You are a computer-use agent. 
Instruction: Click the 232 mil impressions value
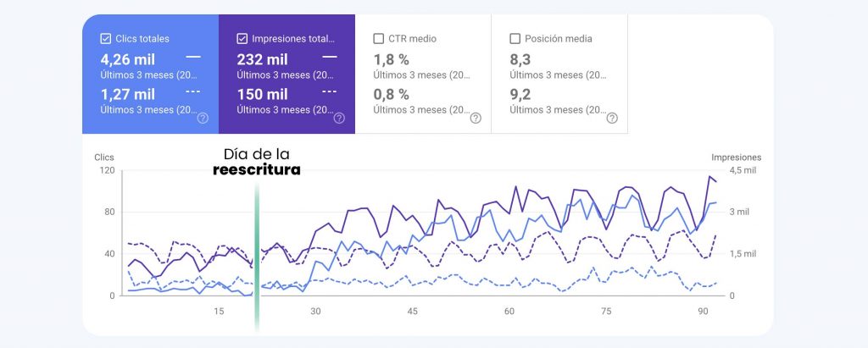(263, 59)
